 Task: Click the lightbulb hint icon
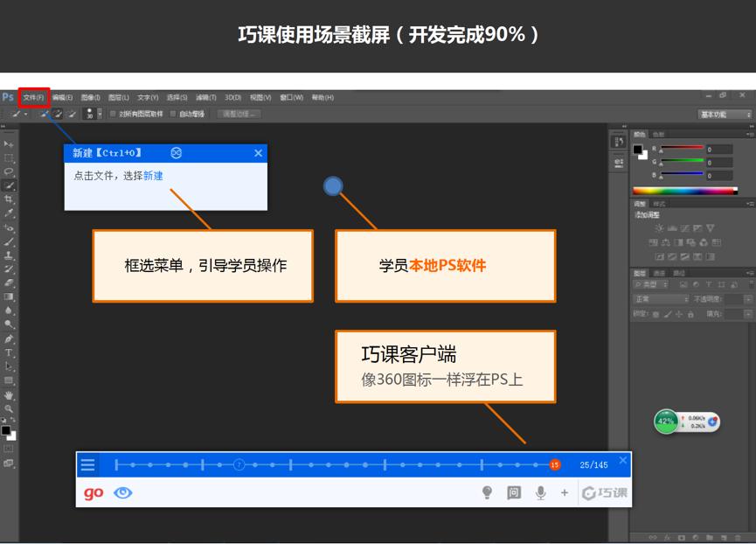coord(488,493)
